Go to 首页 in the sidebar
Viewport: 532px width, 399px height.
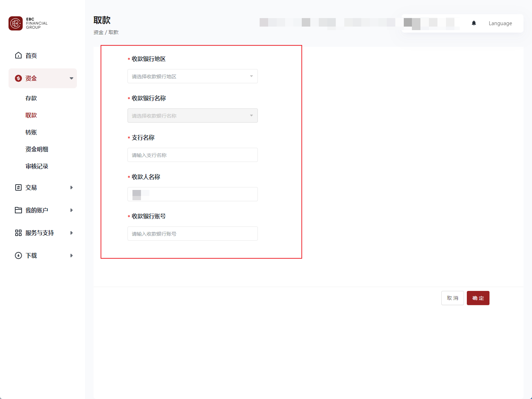[x=31, y=56]
